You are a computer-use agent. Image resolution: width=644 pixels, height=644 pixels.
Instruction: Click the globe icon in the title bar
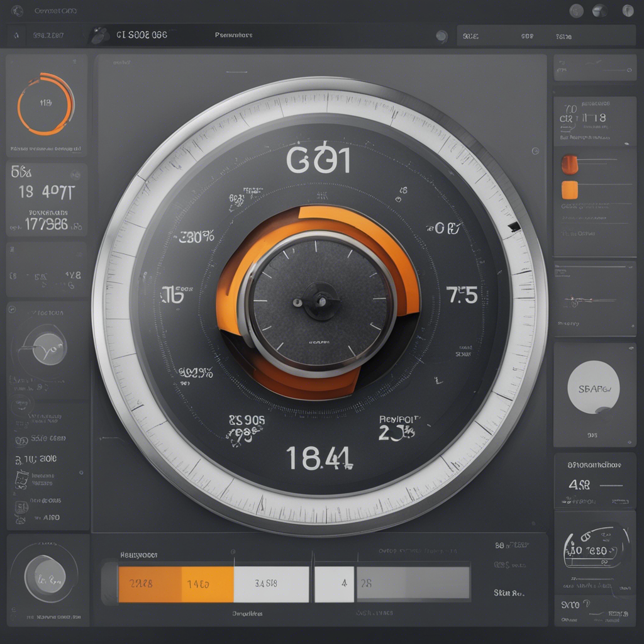17,11
